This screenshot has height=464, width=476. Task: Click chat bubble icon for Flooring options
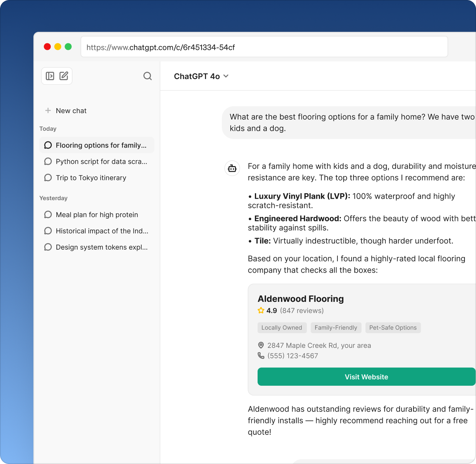click(48, 145)
